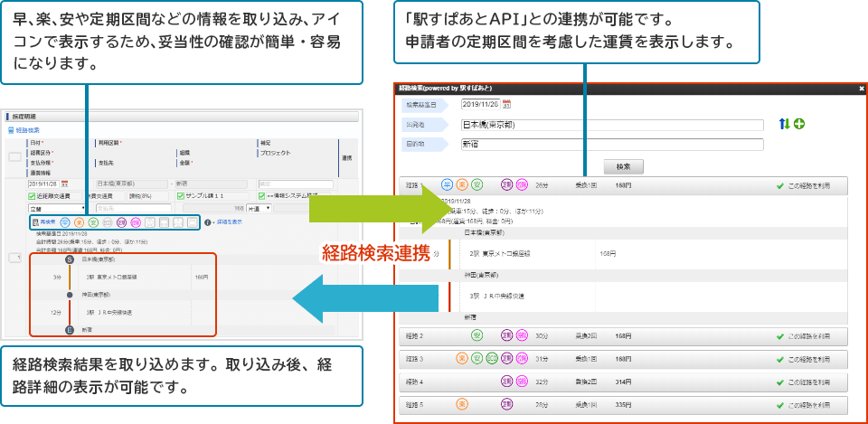Click the 楽 icon in 経路 5 row
The image size is (868, 424).
[x=462, y=405]
